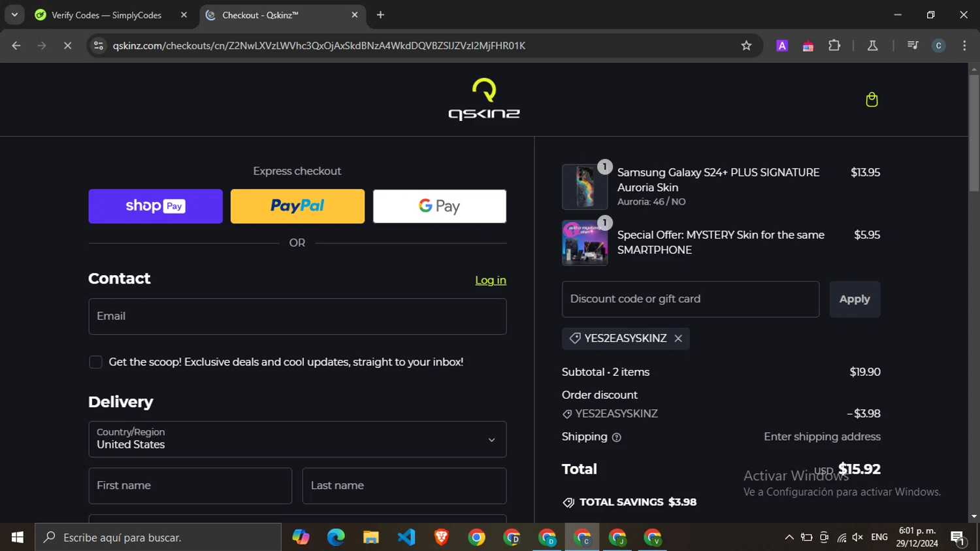The image size is (980, 551).
Task: Focus the Discount code or gift card field
Action: 691,299
